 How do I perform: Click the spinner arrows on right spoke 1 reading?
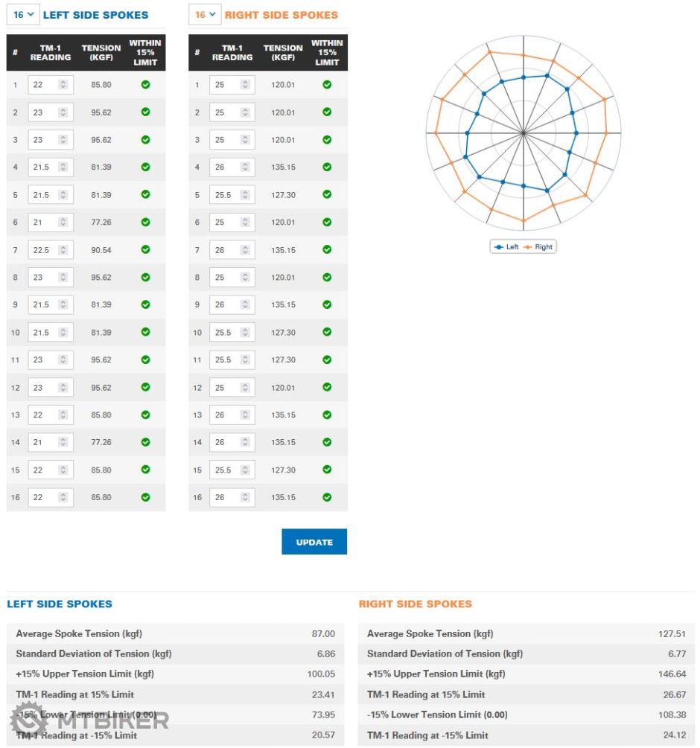click(245, 85)
